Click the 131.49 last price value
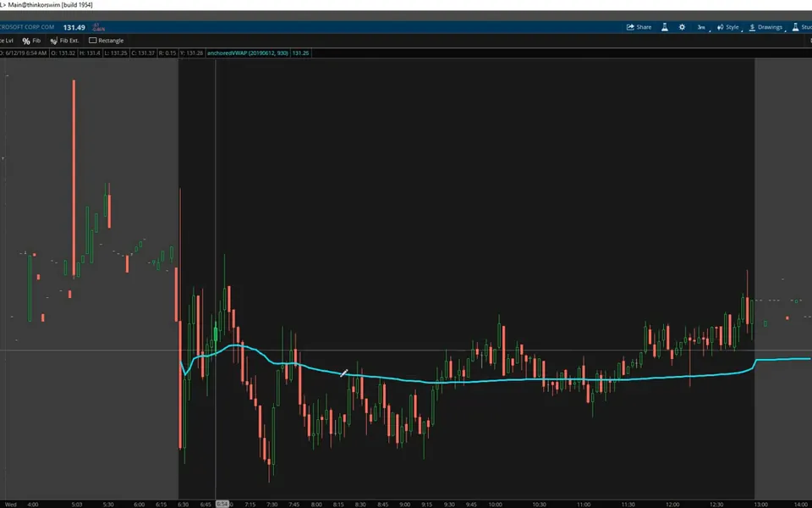812x508 pixels. (74, 27)
